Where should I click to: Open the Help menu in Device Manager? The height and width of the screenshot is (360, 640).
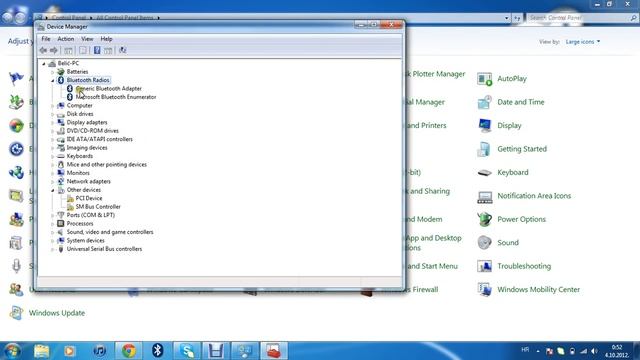[x=106, y=39]
